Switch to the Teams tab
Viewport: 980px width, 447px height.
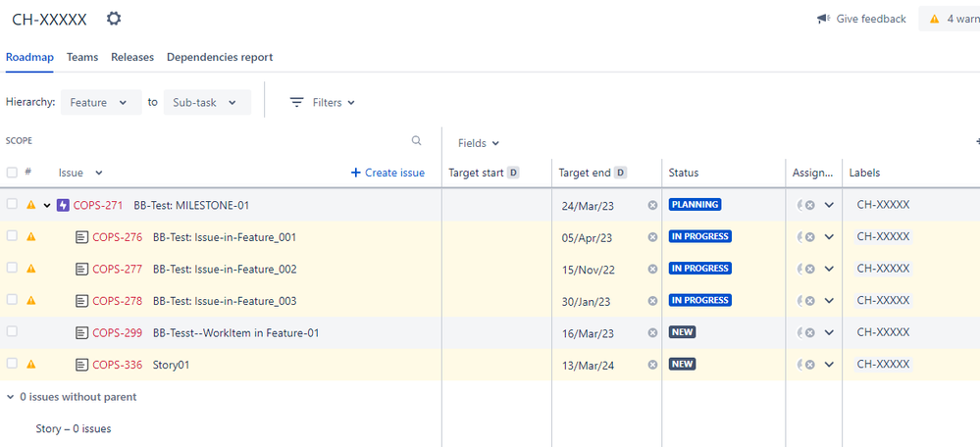(82, 57)
